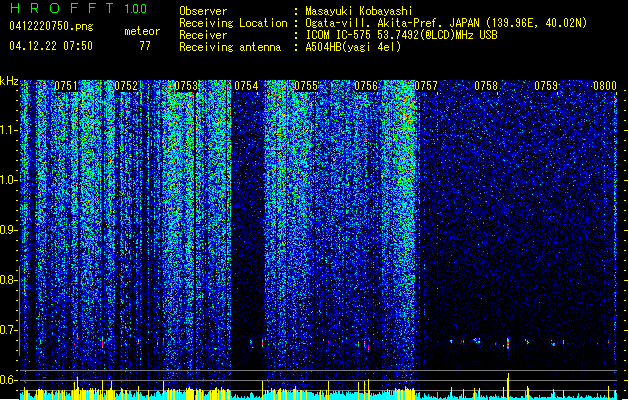Click the 1.0 kHz frequency axis label

tap(9, 180)
